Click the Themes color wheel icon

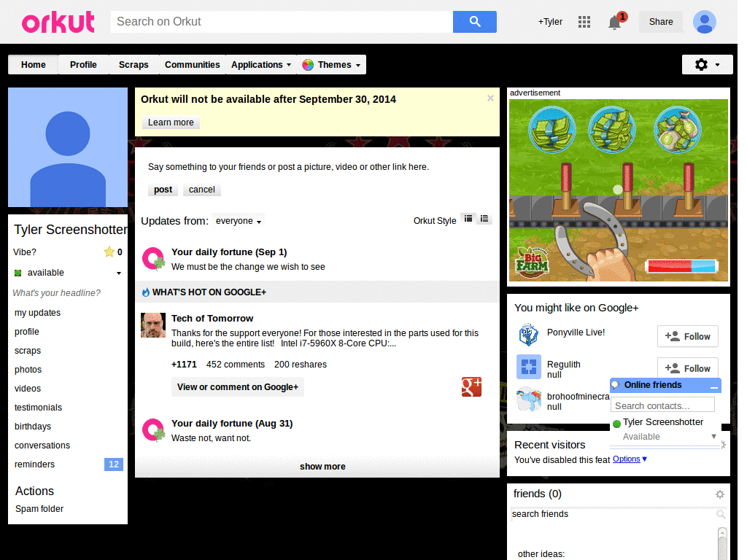tap(308, 65)
